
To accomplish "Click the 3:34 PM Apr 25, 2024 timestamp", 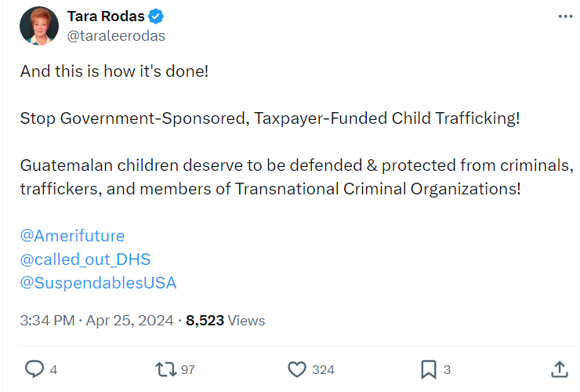I will pyautogui.click(x=97, y=321).
